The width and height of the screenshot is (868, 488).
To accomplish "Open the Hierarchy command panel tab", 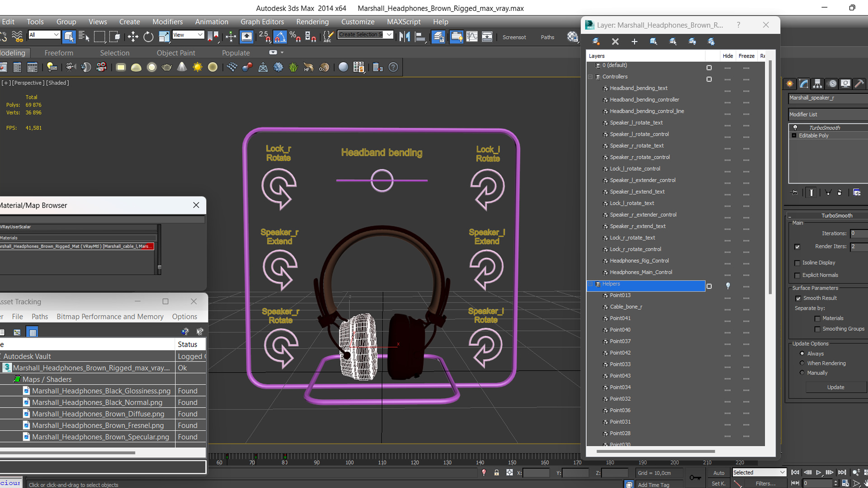I will (817, 84).
